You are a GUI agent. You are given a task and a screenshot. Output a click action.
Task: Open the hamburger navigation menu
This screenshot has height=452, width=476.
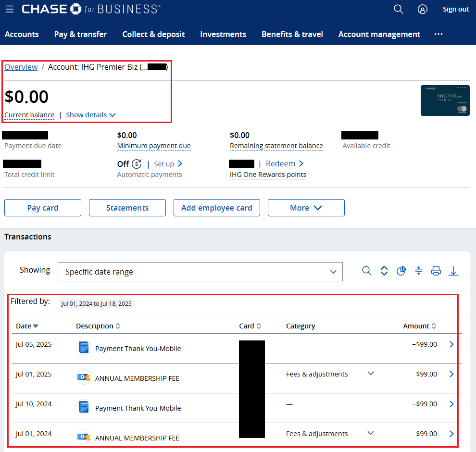[10, 9]
